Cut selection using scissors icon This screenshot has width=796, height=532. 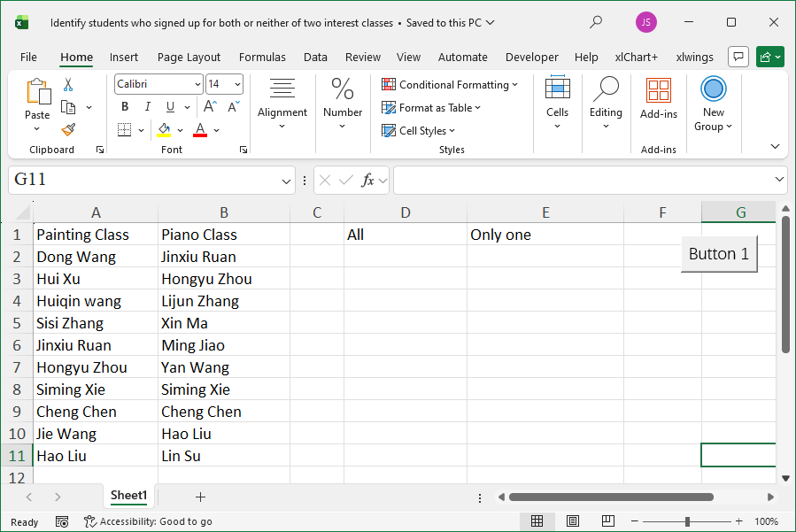(x=66, y=82)
